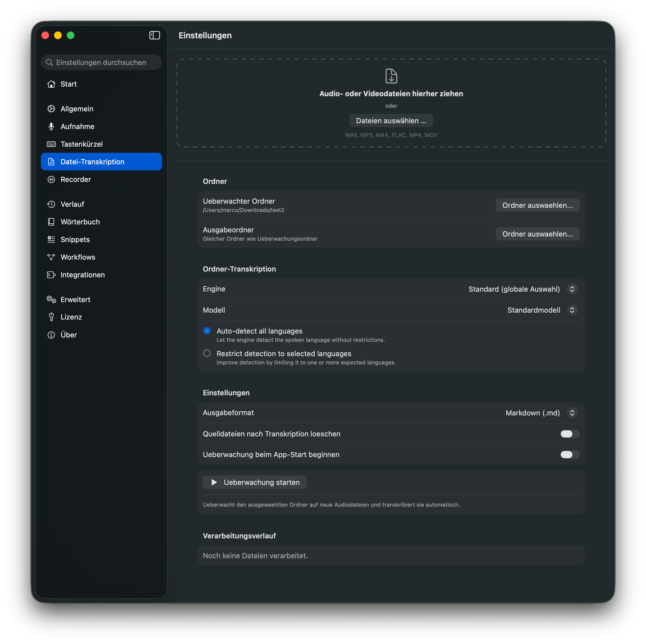Open Workflows section
The height and width of the screenshot is (644, 646).
tap(101, 257)
